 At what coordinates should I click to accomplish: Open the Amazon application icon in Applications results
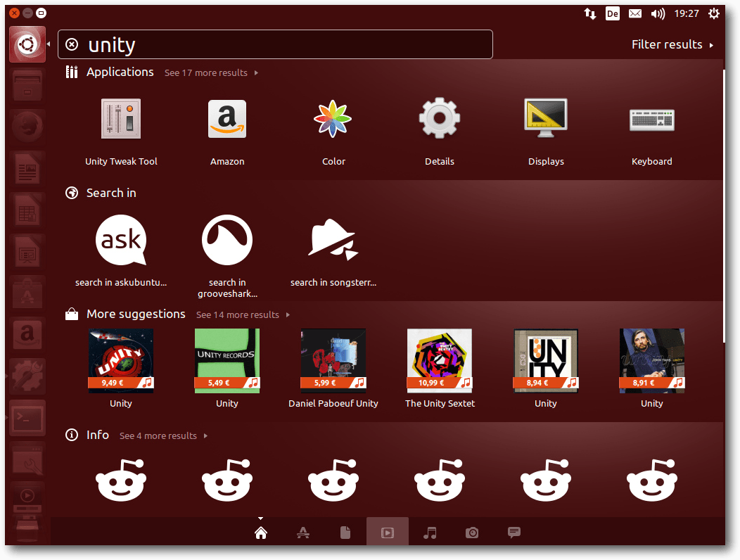[x=227, y=119]
